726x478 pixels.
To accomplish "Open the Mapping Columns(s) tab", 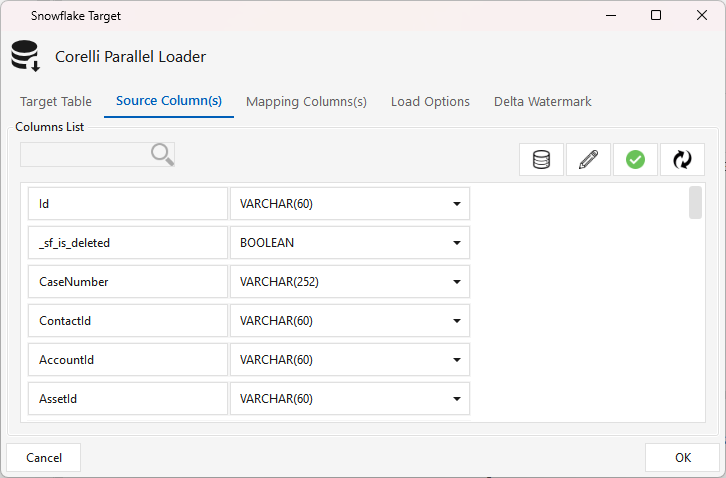I will pyautogui.click(x=306, y=101).
